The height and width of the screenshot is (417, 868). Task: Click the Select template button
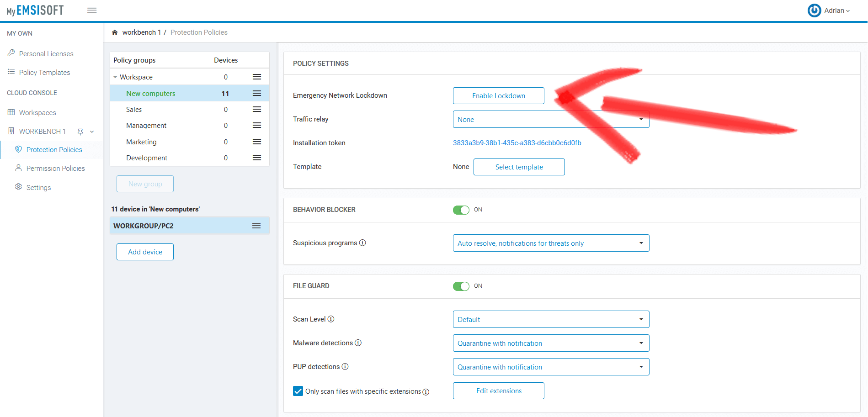click(x=519, y=167)
